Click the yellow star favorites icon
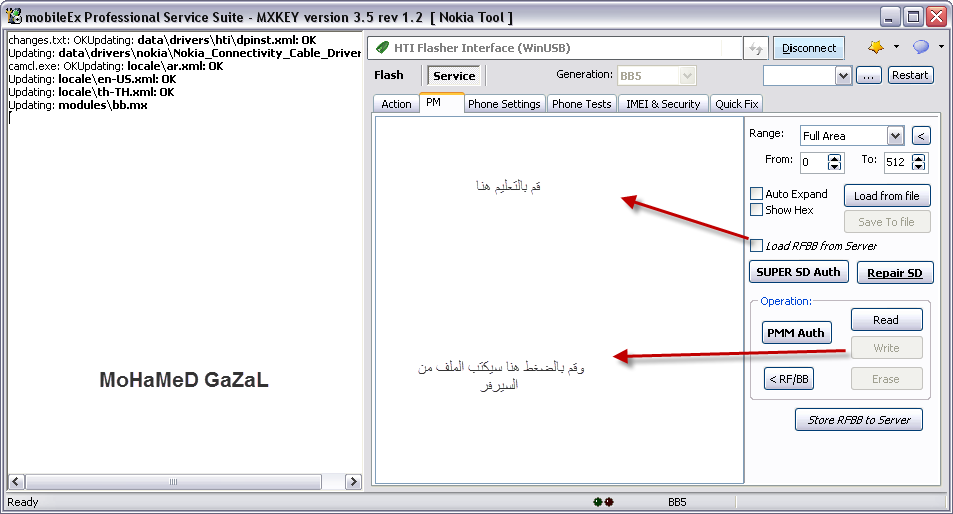Screen dimensions: 953x514 pos(876,47)
